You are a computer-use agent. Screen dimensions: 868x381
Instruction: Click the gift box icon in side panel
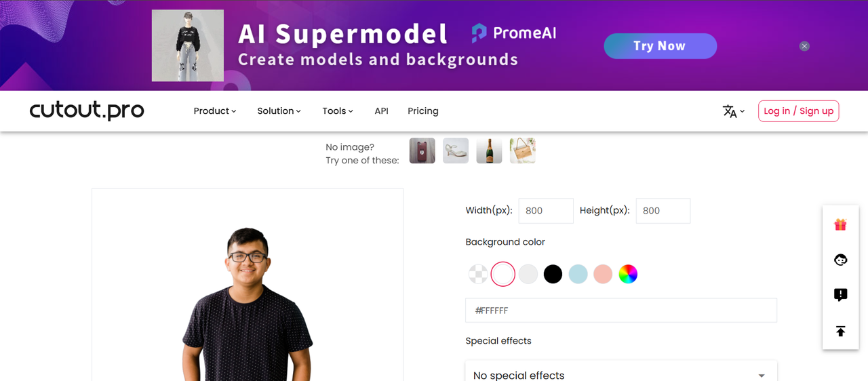840,225
